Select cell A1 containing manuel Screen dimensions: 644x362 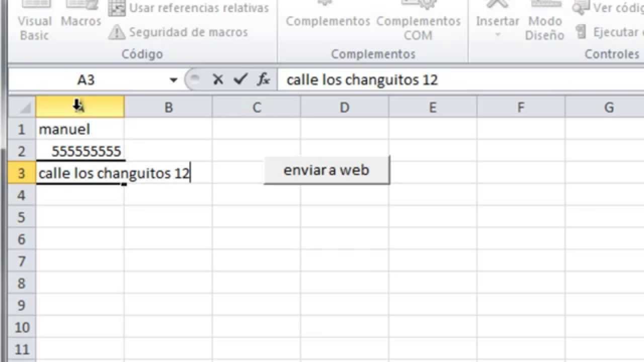[x=80, y=129]
